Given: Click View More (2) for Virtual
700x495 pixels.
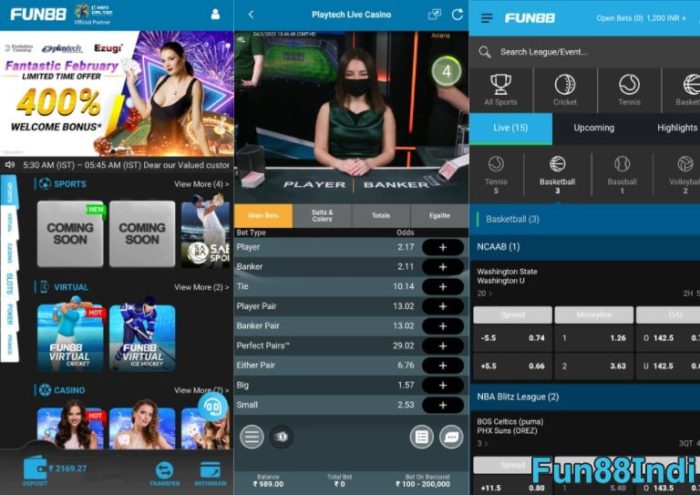Looking at the screenshot, I should [x=201, y=287].
